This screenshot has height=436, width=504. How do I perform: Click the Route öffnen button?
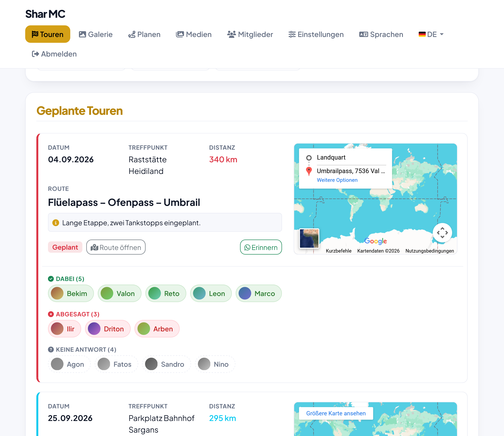tap(116, 247)
